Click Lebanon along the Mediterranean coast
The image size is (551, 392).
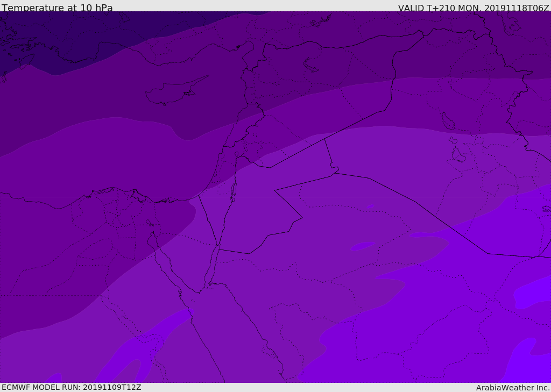250,126
